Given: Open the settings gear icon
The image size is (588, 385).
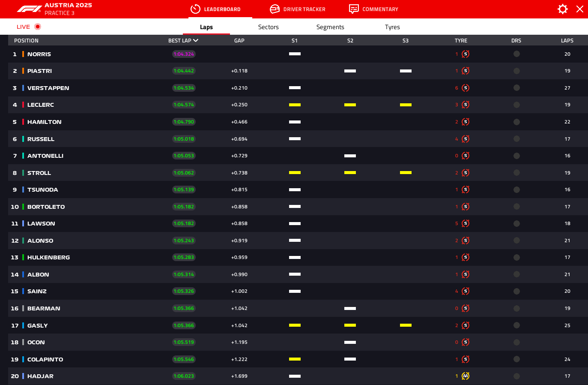Looking at the screenshot, I should tap(562, 9).
